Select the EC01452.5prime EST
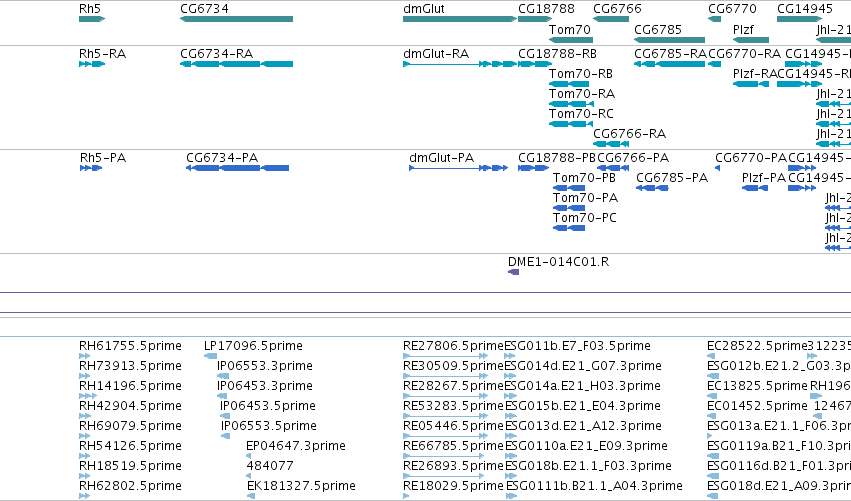This screenshot has width=851, height=501. click(x=758, y=406)
